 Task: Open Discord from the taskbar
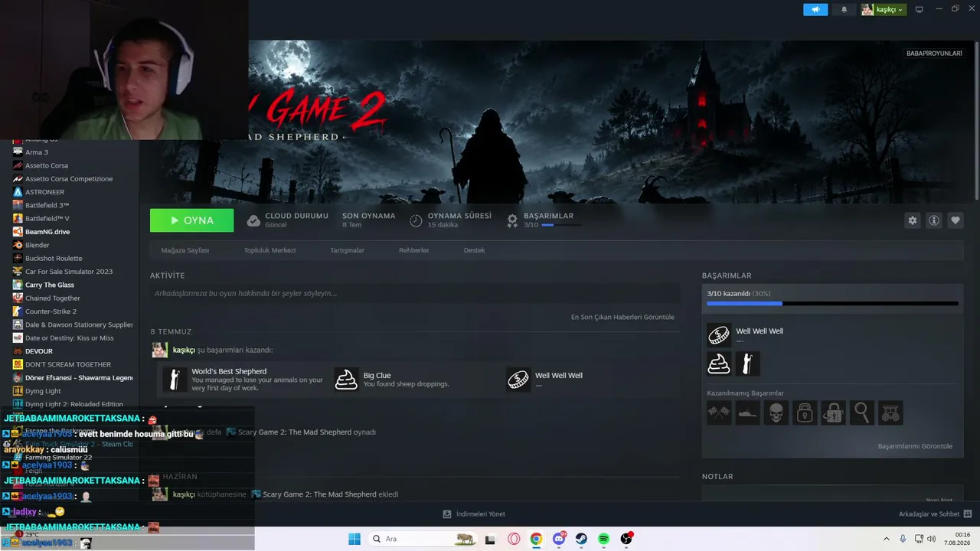pos(559,539)
